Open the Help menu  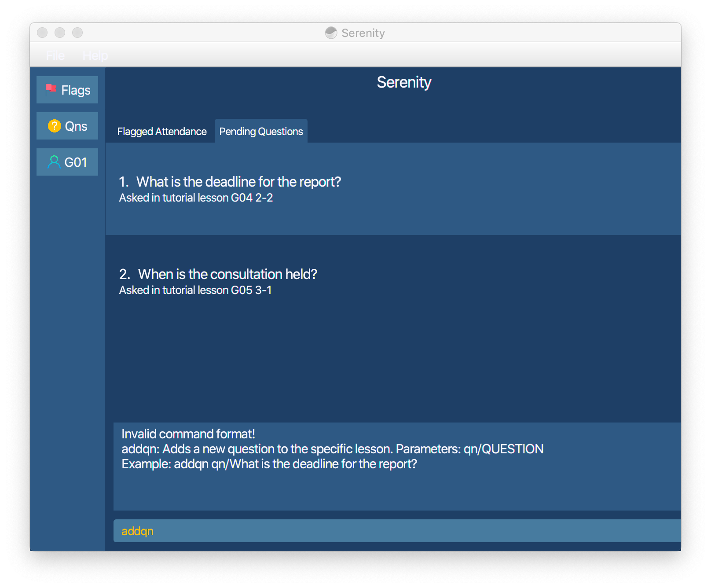click(x=95, y=55)
